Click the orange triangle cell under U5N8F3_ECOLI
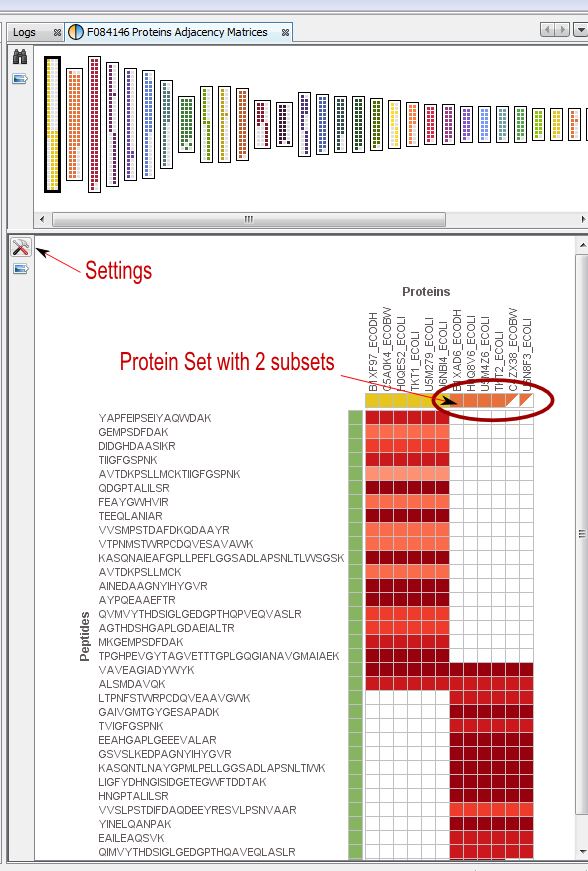This screenshot has width=588, height=871. tap(526, 401)
